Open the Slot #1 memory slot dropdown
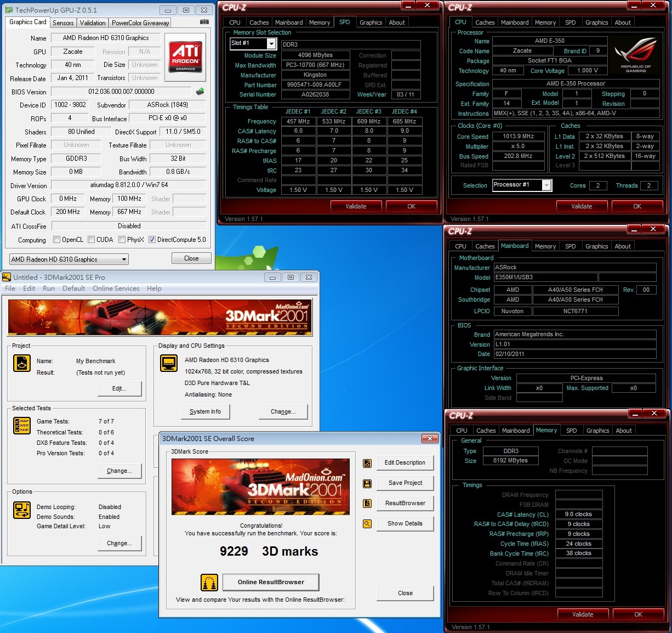 click(253, 43)
